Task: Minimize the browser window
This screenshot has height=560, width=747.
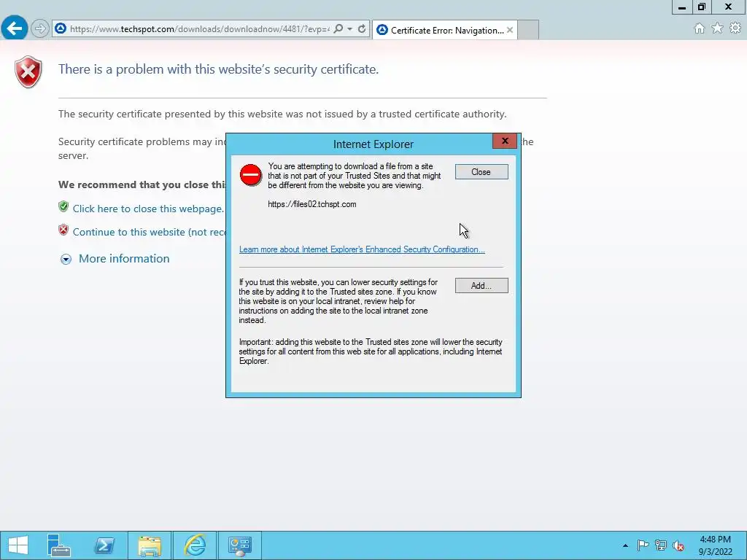Action: [x=682, y=7]
